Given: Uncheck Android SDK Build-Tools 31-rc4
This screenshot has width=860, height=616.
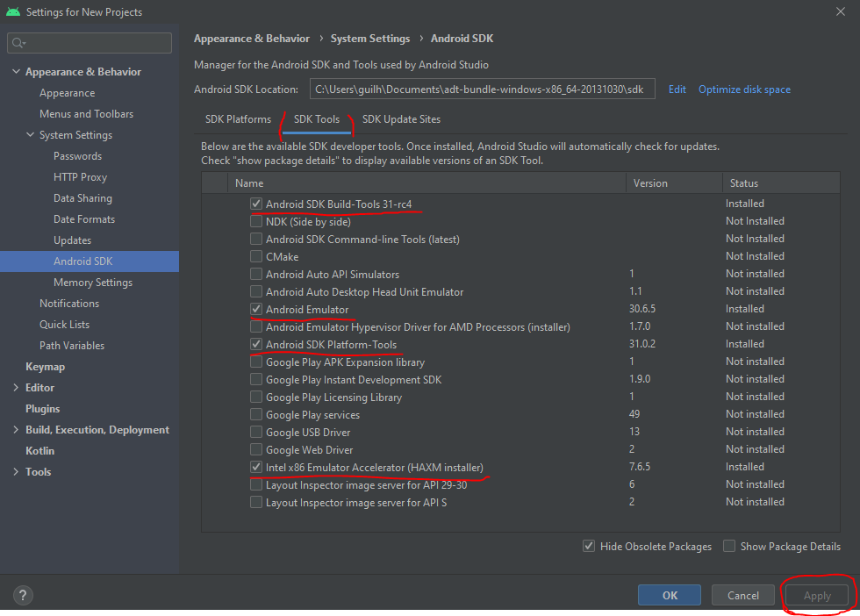Looking at the screenshot, I should [256, 204].
